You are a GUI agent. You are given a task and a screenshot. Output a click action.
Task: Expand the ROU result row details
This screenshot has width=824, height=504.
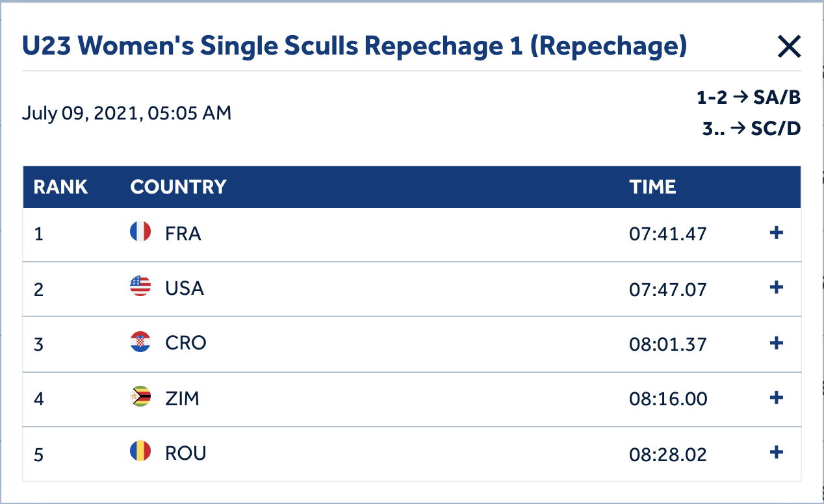[x=776, y=452]
